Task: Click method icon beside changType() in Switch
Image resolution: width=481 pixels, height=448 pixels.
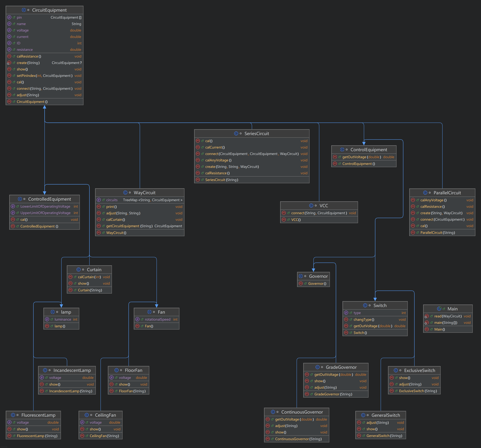Action: click(346, 319)
